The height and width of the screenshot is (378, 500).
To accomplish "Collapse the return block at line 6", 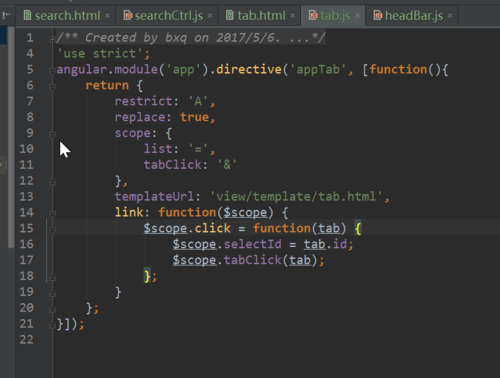I will click(x=52, y=87).
